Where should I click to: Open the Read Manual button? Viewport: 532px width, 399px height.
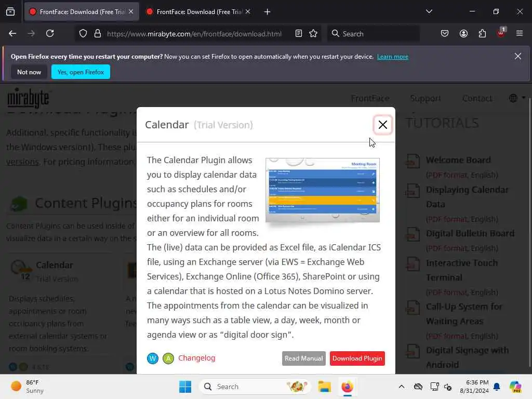(303, 358)
